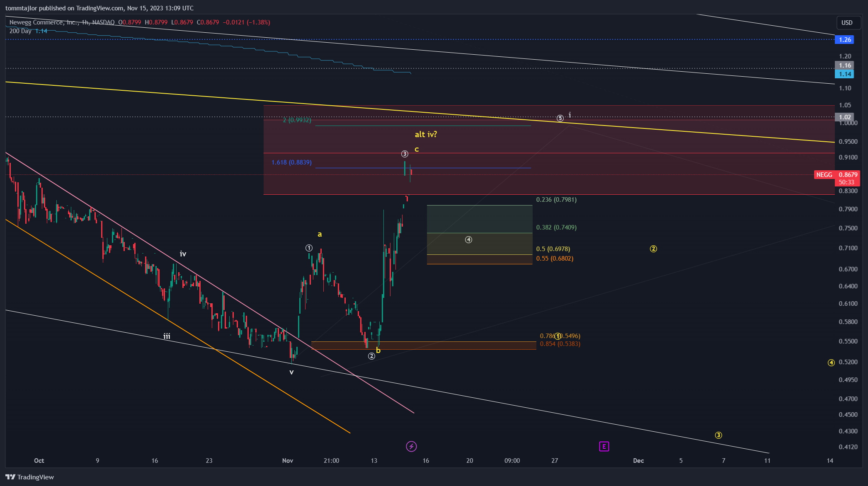The image size is (868, 486).
Task: Select the 'alt iv?' text annotation
Action: 426,134
